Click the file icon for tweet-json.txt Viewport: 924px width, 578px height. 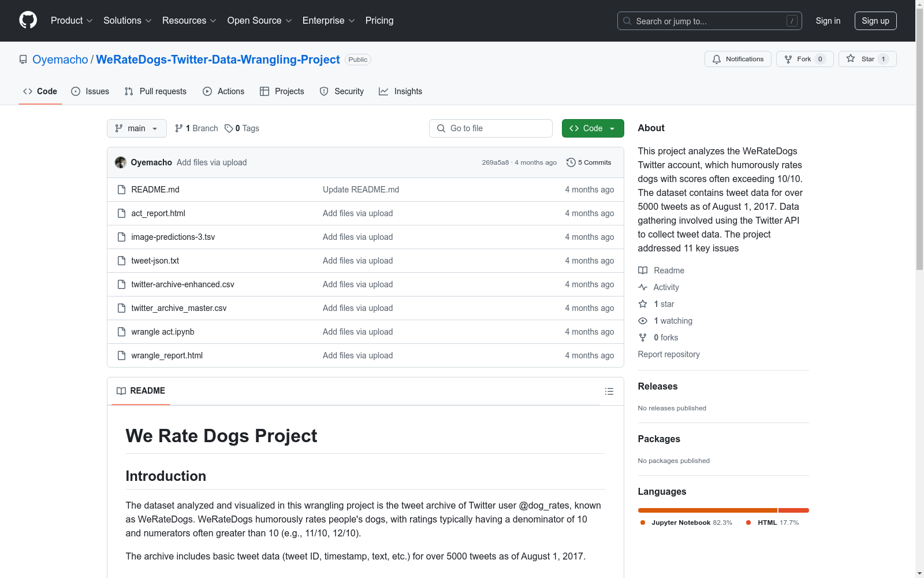[121, 261]
